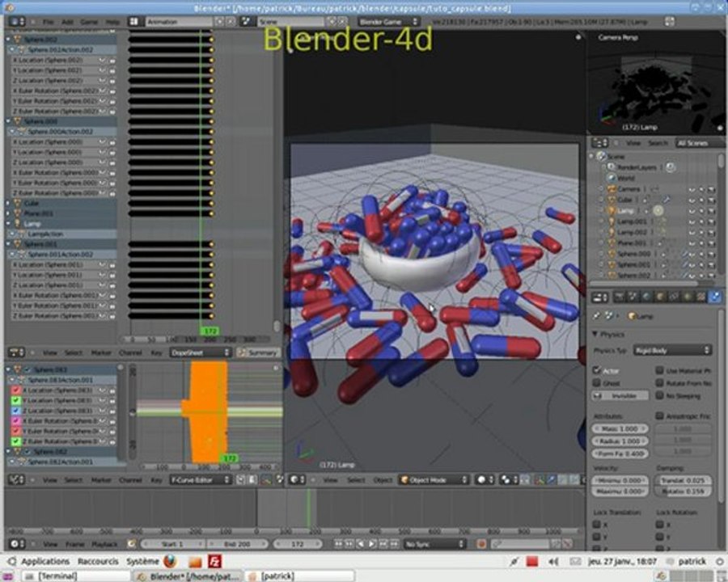This screenshot has width=728, height=582.
Task: Open the DopeSheet mode dropdown
Action: click(x=200, y=352)
